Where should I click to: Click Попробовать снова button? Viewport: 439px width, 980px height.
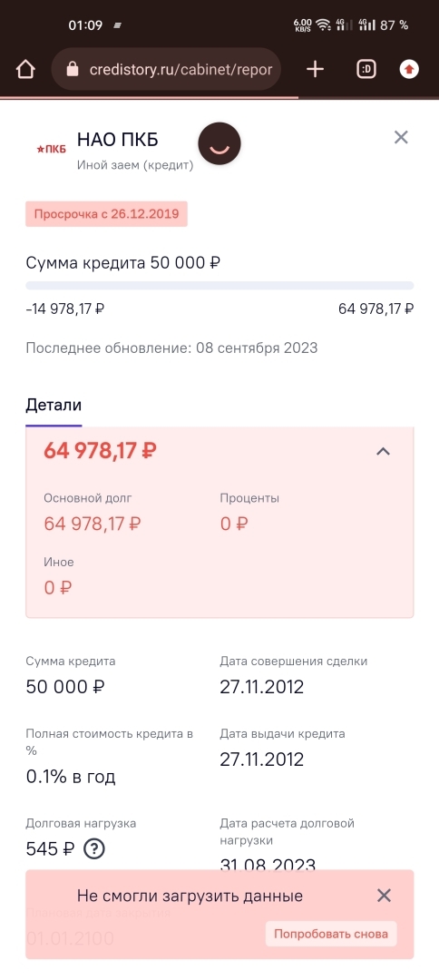(x=331, y=934)
